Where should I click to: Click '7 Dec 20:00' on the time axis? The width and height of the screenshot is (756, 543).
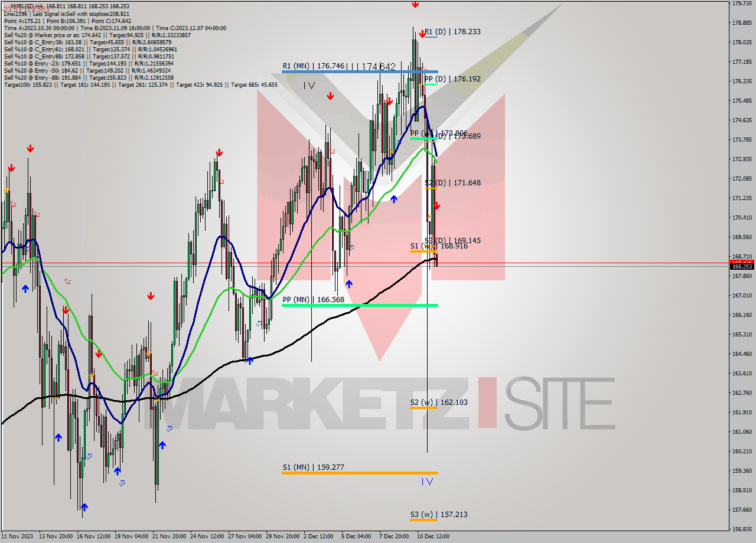pyautogui.click(x=394, y=537)
